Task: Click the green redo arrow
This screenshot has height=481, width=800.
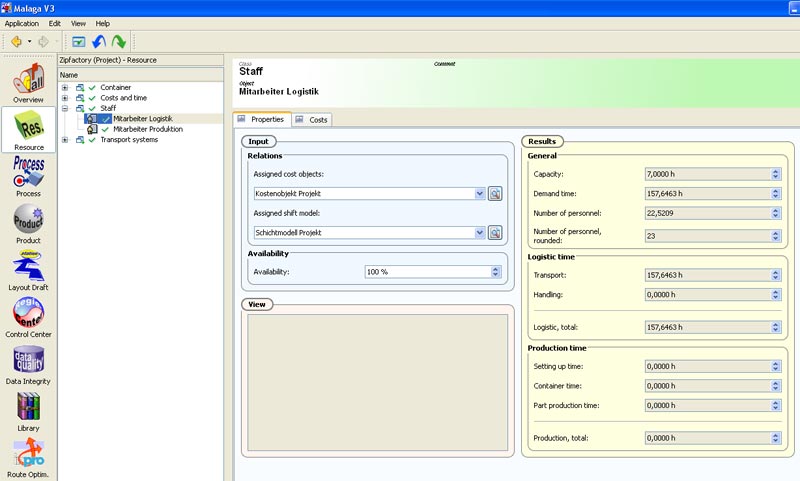Action: 118,41
